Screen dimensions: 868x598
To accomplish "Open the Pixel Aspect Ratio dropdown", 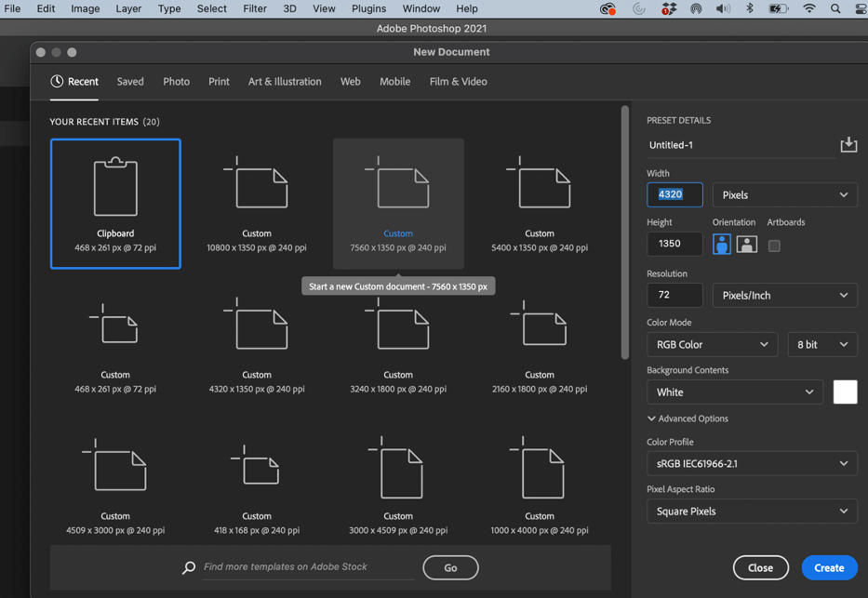I will tap(752, 511).
